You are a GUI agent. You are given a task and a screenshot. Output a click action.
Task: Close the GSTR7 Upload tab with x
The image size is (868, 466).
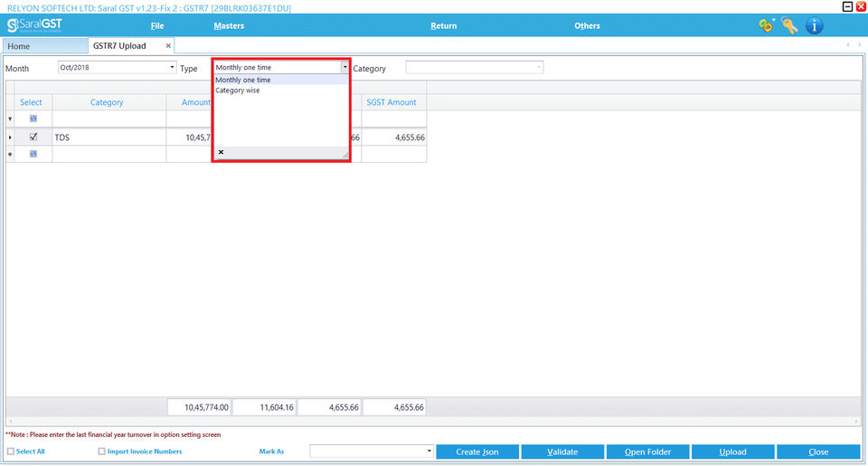coord(168,46)
